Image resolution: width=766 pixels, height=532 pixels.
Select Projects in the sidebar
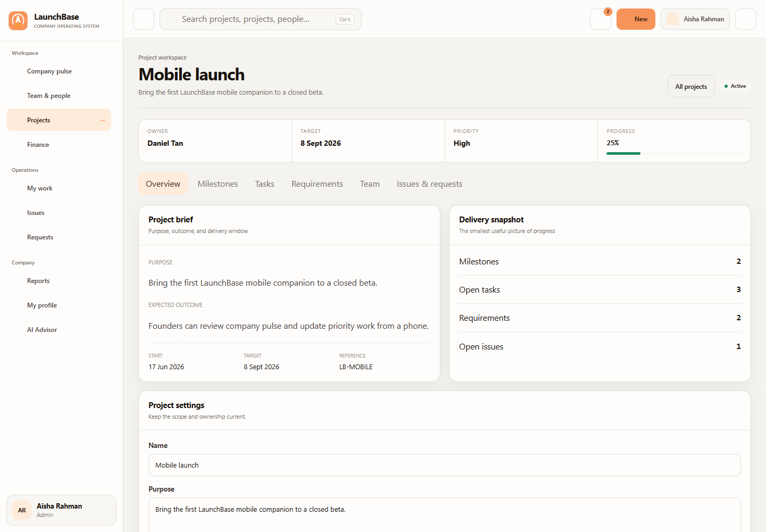(59, 120)
